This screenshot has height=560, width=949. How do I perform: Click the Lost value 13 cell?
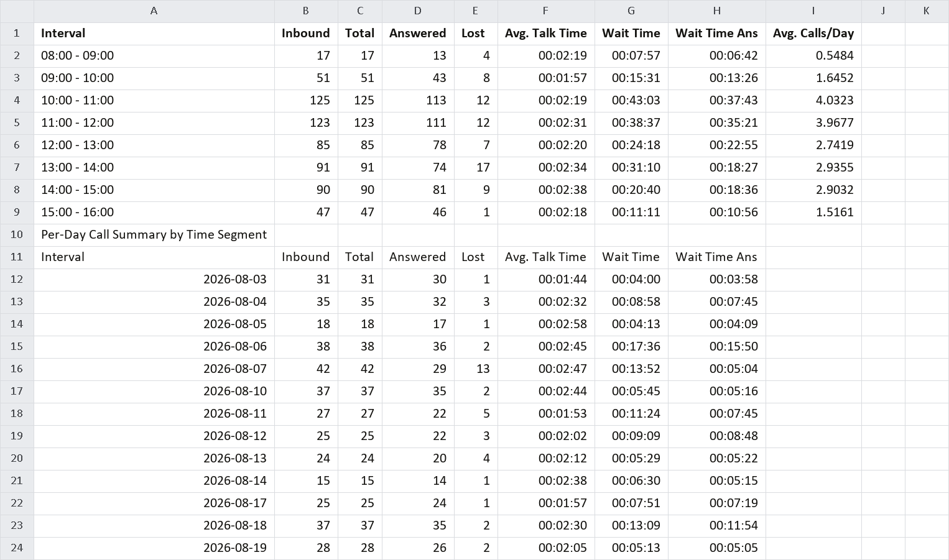[x=476, y=369]
